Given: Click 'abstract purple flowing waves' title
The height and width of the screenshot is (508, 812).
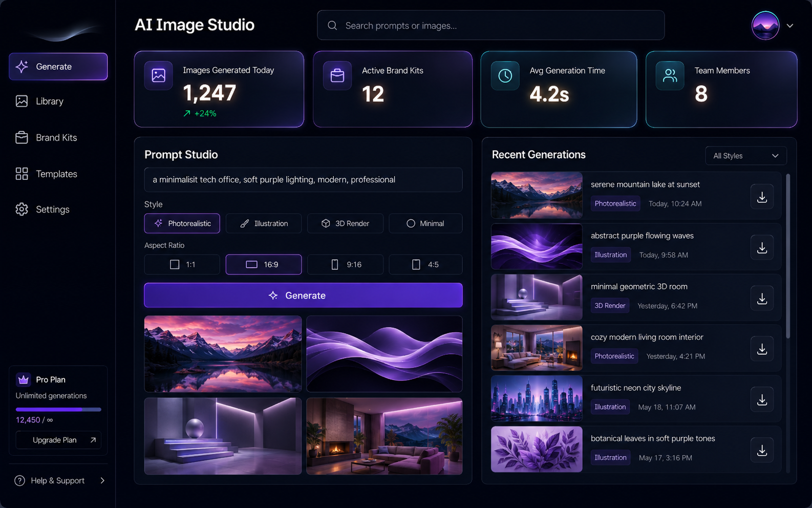Looking at the screenshot, I should [642, 236].
